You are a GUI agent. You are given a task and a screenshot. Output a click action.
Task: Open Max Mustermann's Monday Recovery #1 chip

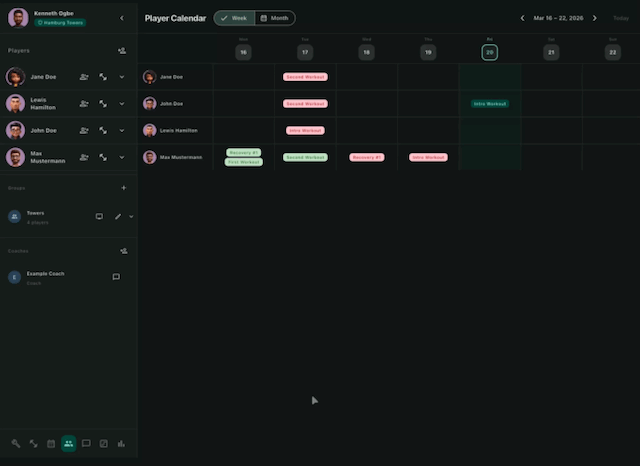point(244,153)
